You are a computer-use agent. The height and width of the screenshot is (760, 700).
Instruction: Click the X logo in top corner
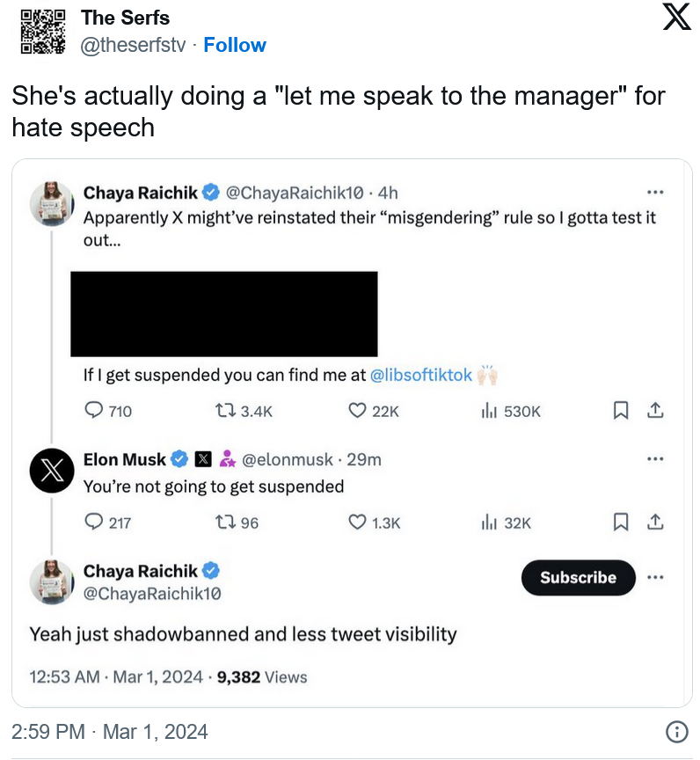pyautogui.click(x=676, y=17)
